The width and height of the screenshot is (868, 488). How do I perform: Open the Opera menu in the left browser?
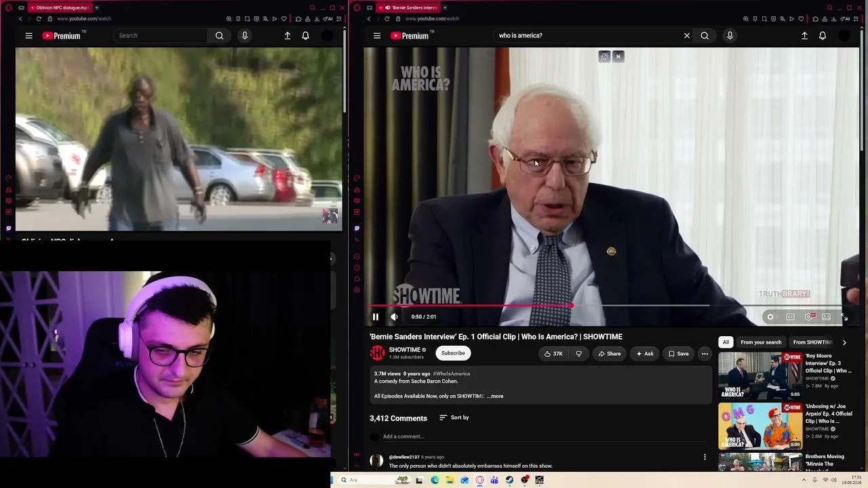pos(9,7)
